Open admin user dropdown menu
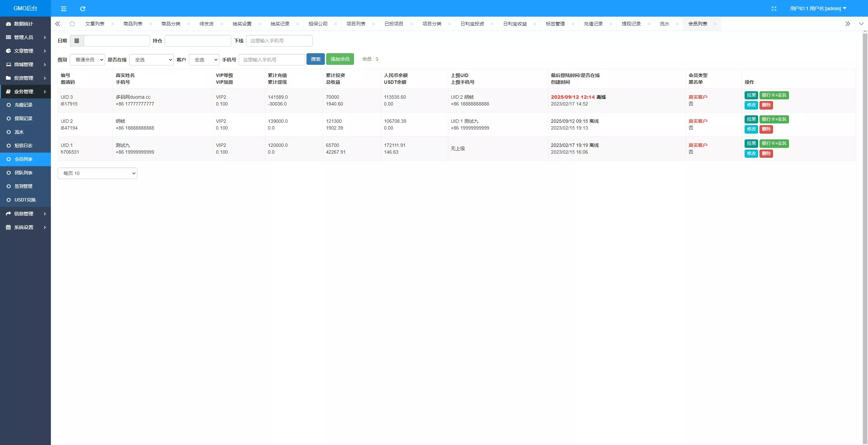Image resolution: width=868 pixels, height=445 pixels. 818,8
